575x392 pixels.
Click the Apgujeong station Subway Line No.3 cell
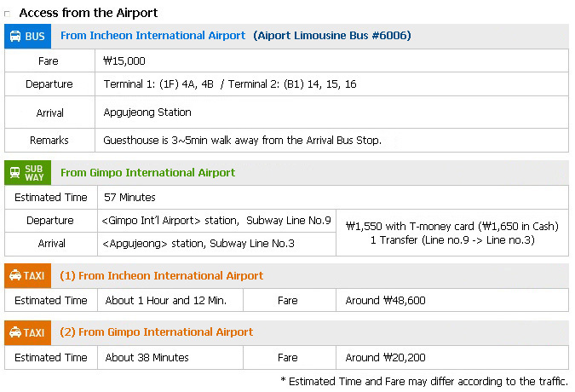[216, 244]
